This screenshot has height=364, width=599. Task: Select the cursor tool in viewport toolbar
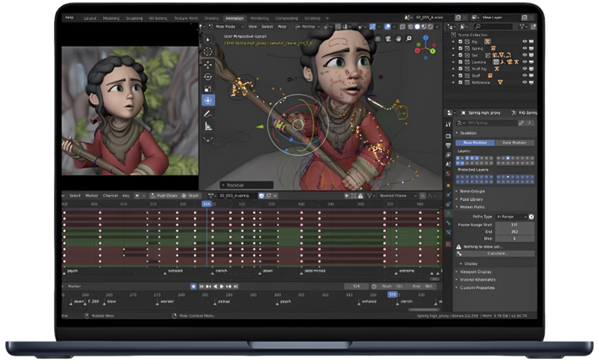207,52
